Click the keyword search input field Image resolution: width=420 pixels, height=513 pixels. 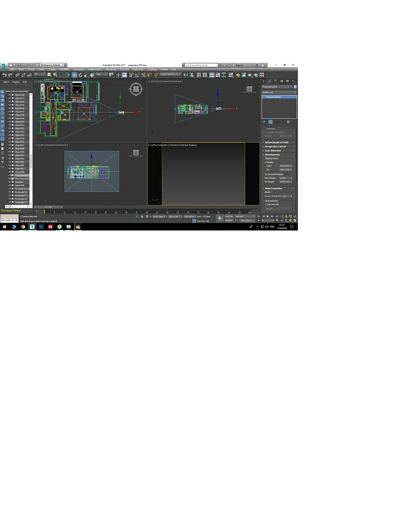(x=201, y=65)
